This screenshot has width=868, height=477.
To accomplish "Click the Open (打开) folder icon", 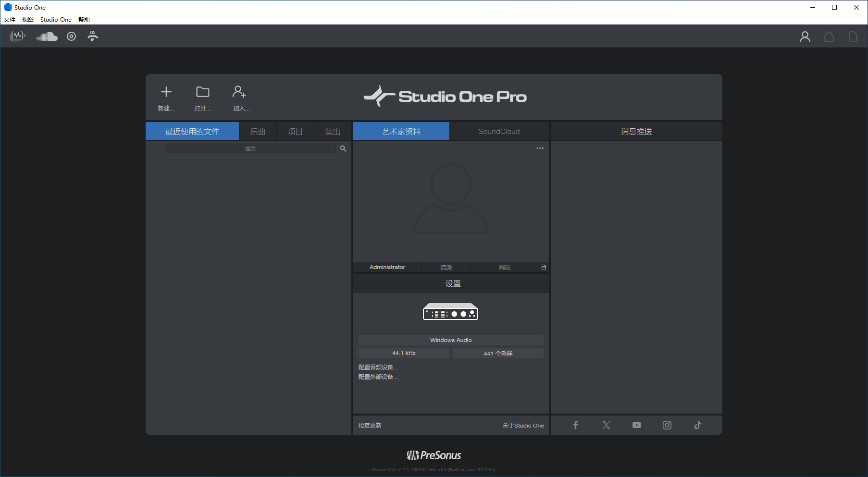I will (203, 92).
